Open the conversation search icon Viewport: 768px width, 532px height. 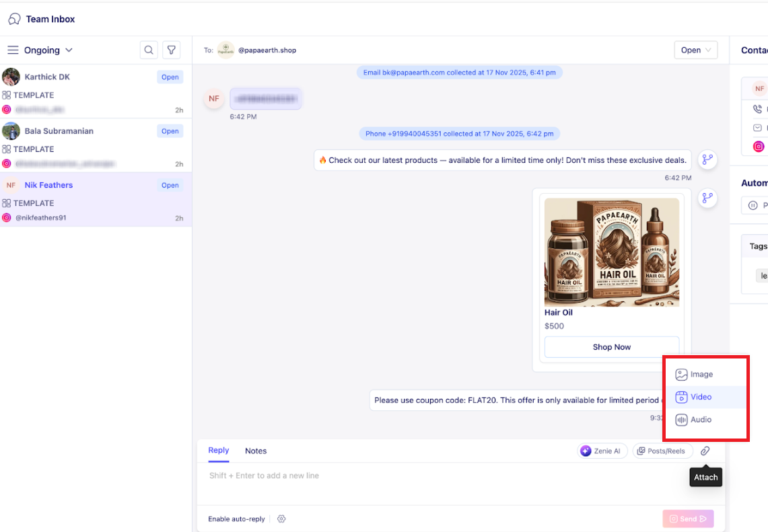[149, 50]
